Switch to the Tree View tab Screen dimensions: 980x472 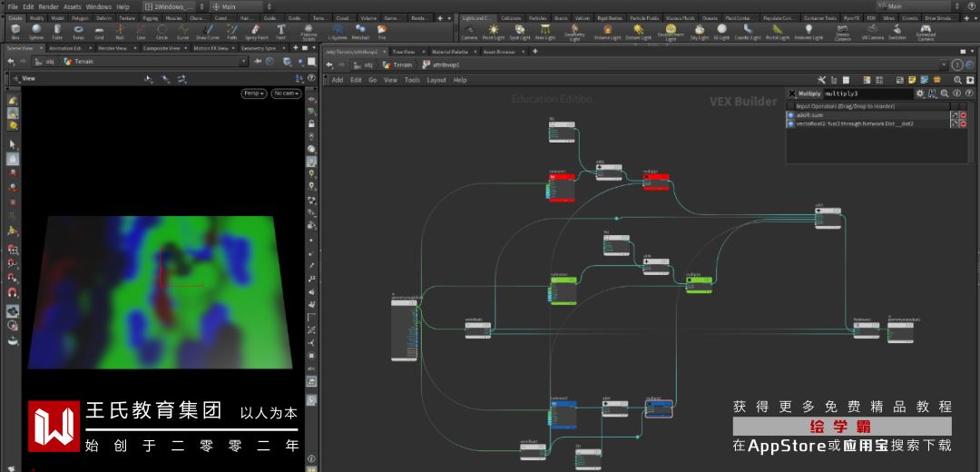pyautogui.click(x=404, y=52)
